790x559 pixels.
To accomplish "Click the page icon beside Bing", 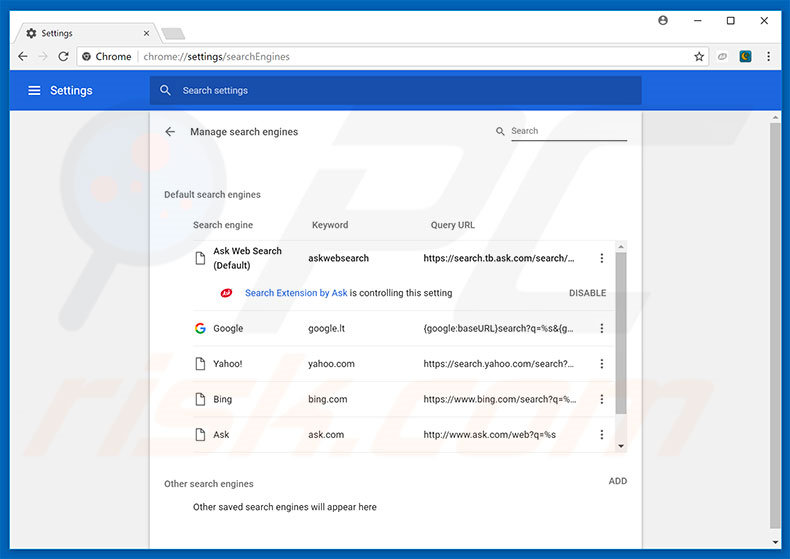I will [x=200, y=399].
